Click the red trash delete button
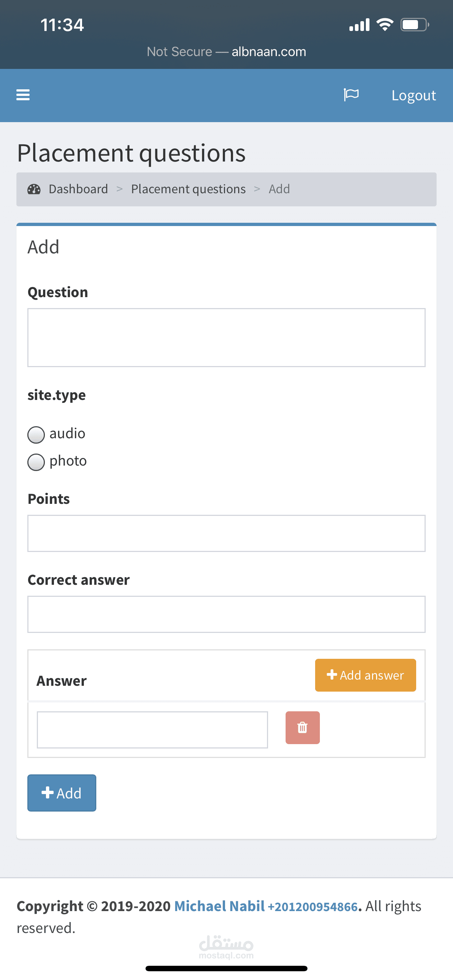The height and width of the screenshot is (980, 453). (302, 727)
